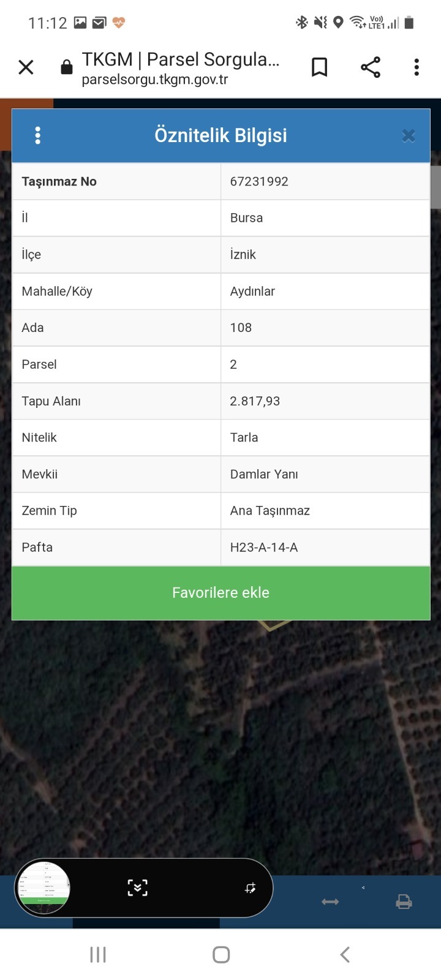Open the screenshot preview thumbnail
This screenshot has height=980, width=441.
point(43,888)
